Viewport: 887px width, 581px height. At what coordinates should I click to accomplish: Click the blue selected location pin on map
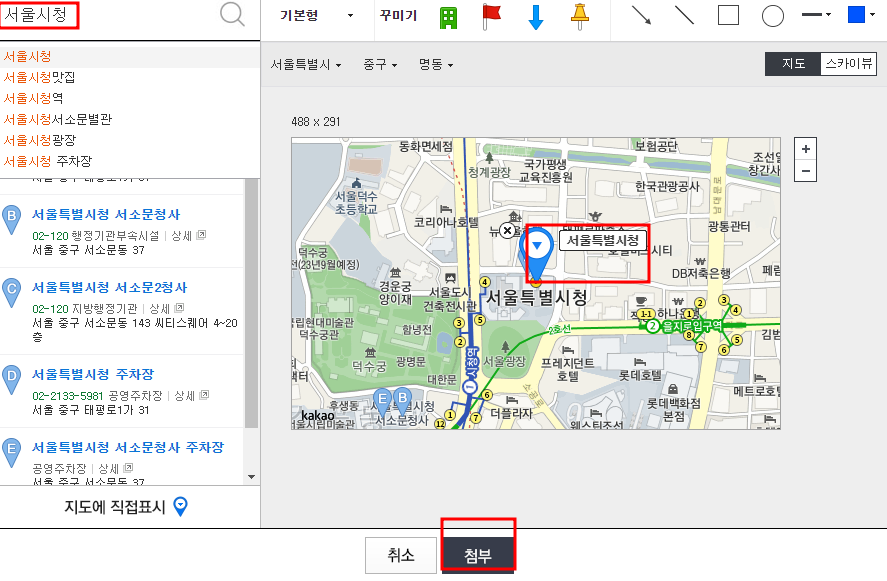coord(536,253)
